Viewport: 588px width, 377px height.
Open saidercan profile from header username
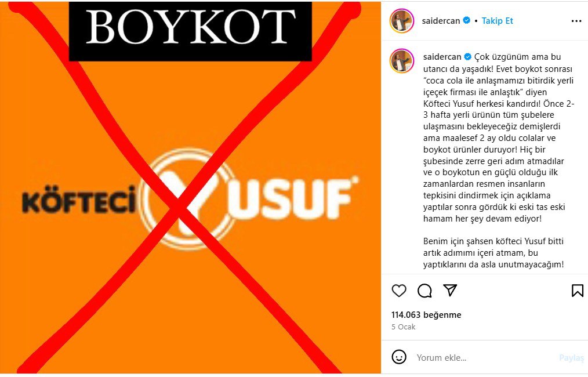point(441,21)
